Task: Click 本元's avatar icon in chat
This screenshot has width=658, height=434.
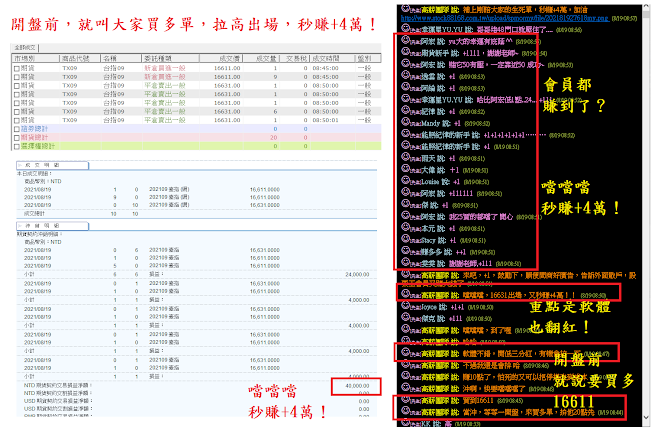Action: click(405, 227)
